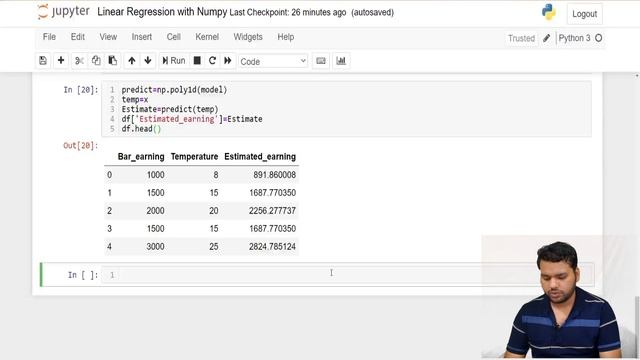Click into the empty code cell input
This screenshot has height=360, width=640.
click(x=347, y=275)
